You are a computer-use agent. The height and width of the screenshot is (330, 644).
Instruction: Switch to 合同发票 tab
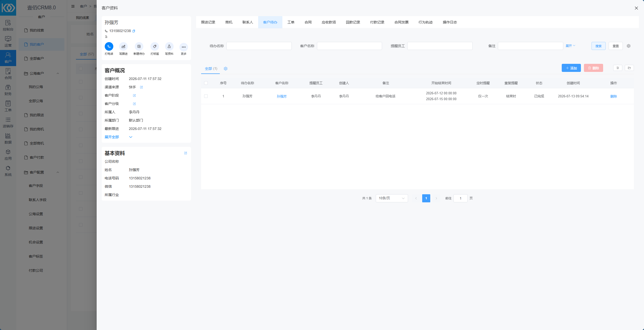401,22
